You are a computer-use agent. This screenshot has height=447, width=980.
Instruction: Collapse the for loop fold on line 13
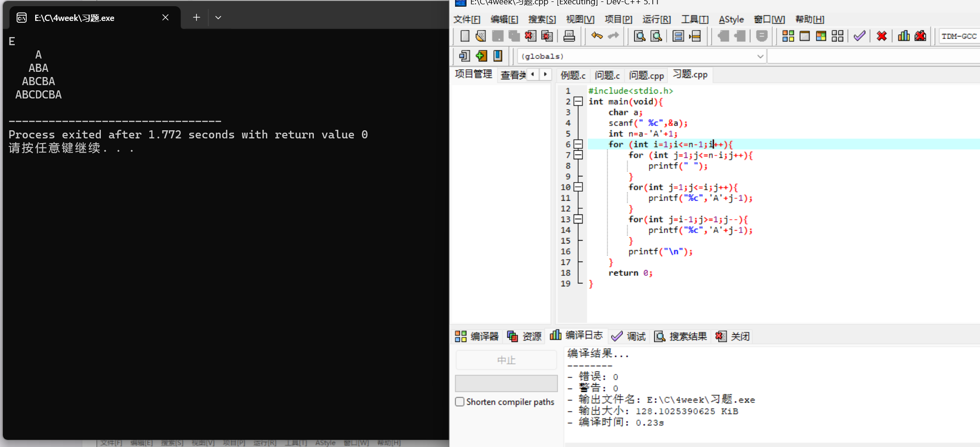click(x=578, y=219)
